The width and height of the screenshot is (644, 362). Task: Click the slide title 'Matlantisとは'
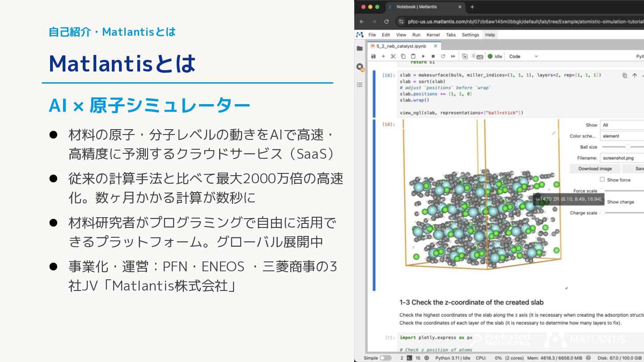pyautogui.click(x=122, y=63)
